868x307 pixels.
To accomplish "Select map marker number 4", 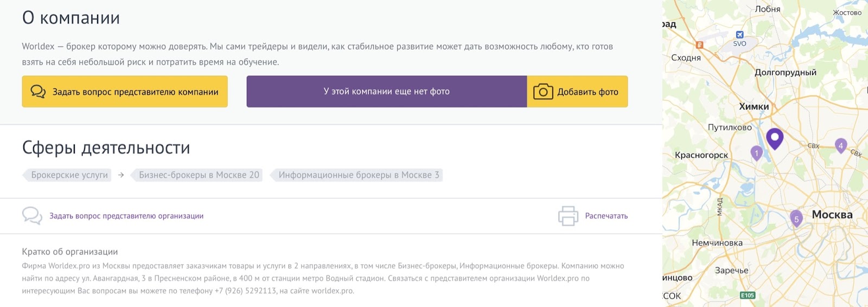I will coord(841,146).
